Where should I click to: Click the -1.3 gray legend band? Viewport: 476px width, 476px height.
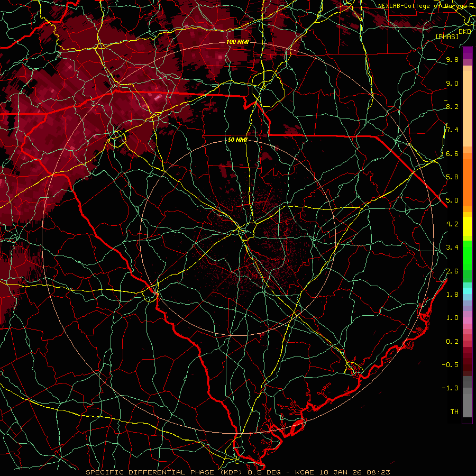(467, 388)
